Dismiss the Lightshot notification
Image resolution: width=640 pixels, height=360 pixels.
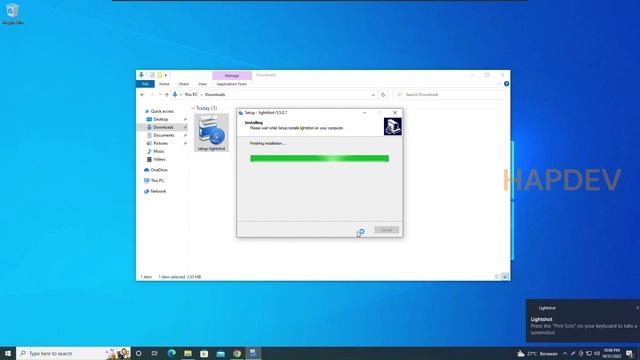click(637, 308)
